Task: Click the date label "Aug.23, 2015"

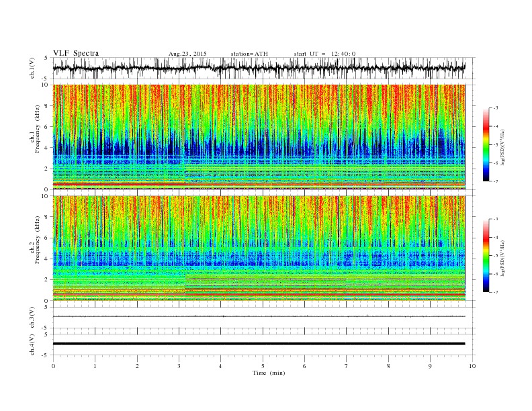Action: [x=187, y=54]
